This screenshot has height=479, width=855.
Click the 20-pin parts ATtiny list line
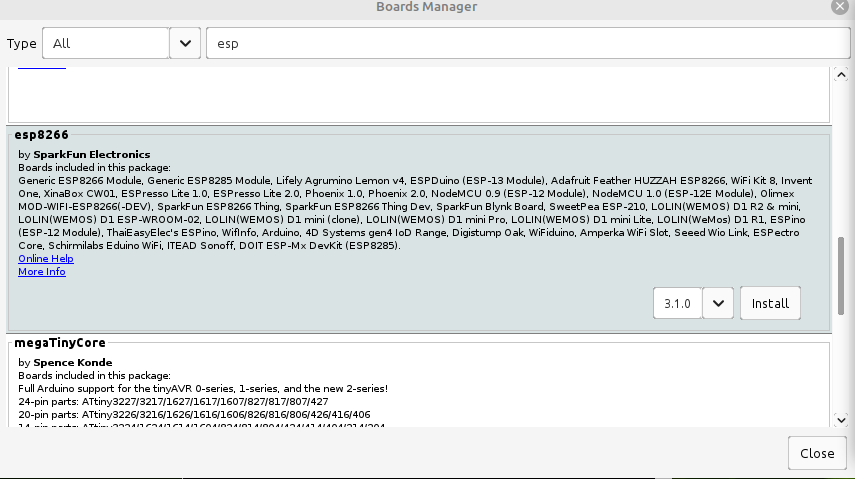point(194,415)
